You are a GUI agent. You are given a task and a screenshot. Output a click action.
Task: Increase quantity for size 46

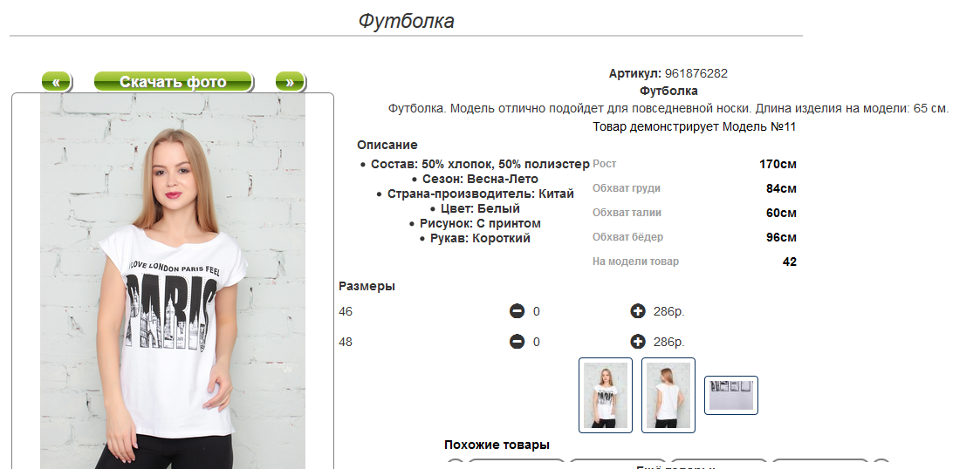coord(638,311)
